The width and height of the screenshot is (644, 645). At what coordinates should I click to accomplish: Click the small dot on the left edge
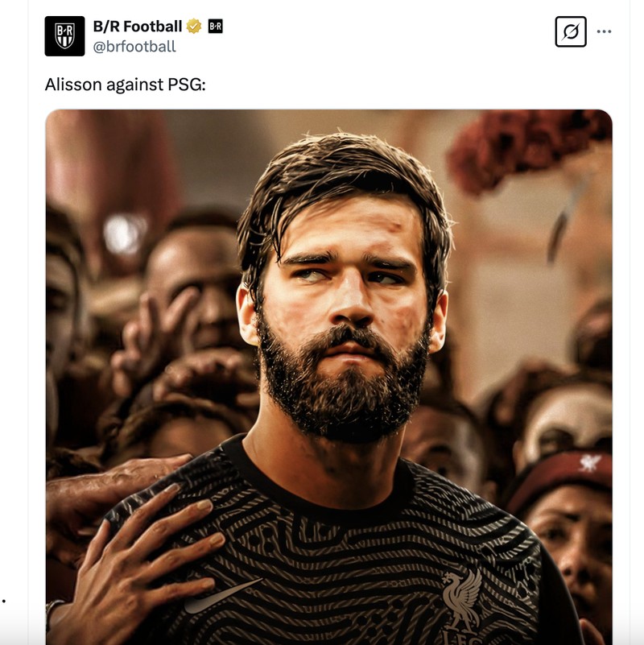[x=4, y=599]
